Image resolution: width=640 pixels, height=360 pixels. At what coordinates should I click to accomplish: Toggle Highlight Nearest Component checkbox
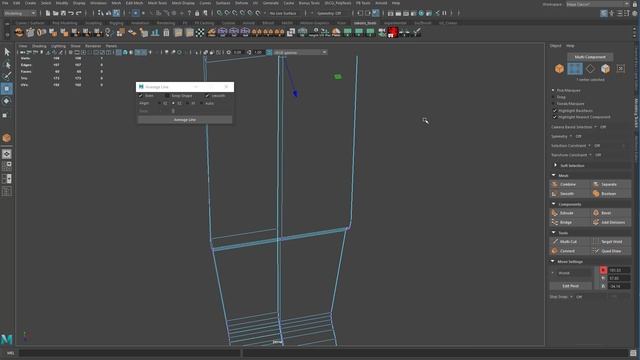[x=555, y=117]
